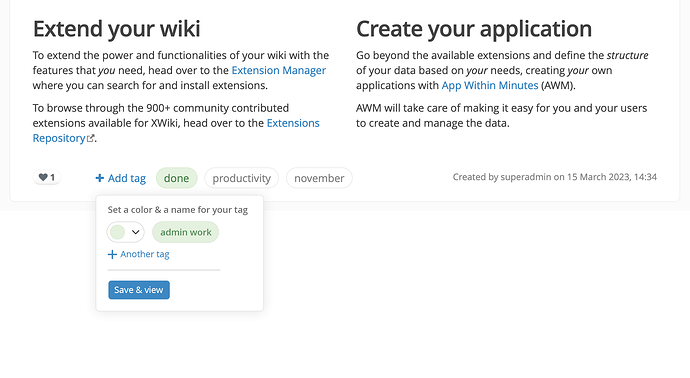The image size is (690, 378).
Task: Select the 'productivity' tag
Action: pyautogui.click(x=242, y=178)
